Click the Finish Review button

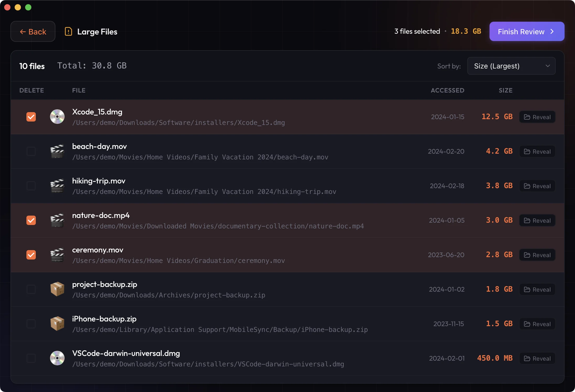(x=526, y=31)
